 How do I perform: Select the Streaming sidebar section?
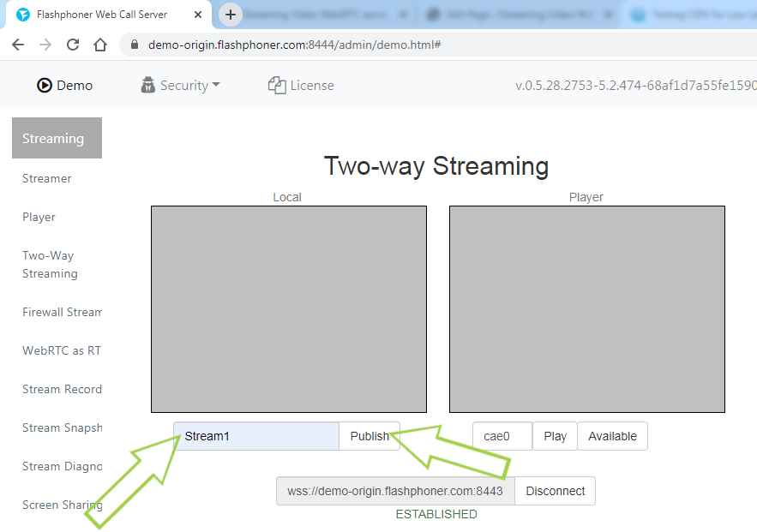(57, 138)
